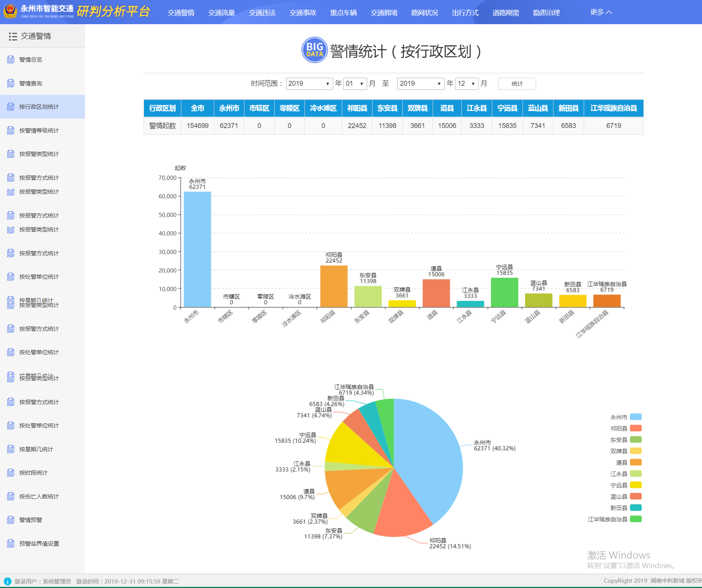Screen dimensions: 702x588
Task: Toggle 祁阳县 series in pie legend
Action: 636,428
